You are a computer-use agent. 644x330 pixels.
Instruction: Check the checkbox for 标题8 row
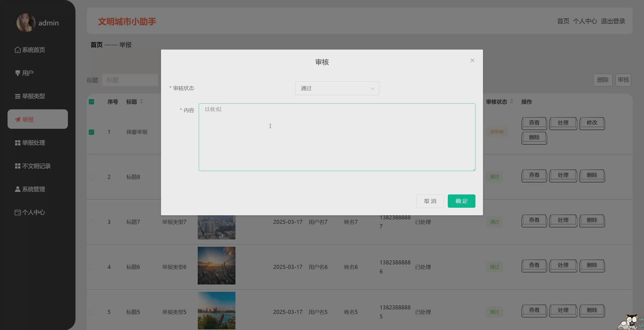pos(91,177)
